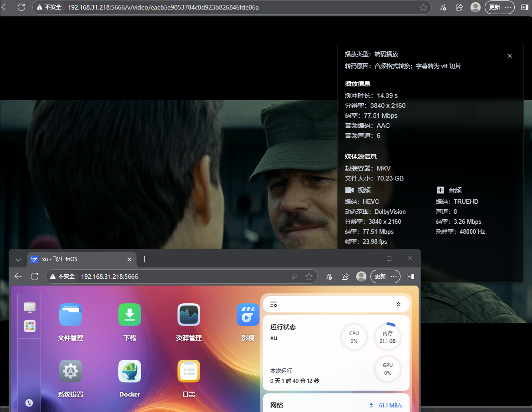
Task: Click the 文件大小 70.23 GB value
Action: (x=390, y=178)
